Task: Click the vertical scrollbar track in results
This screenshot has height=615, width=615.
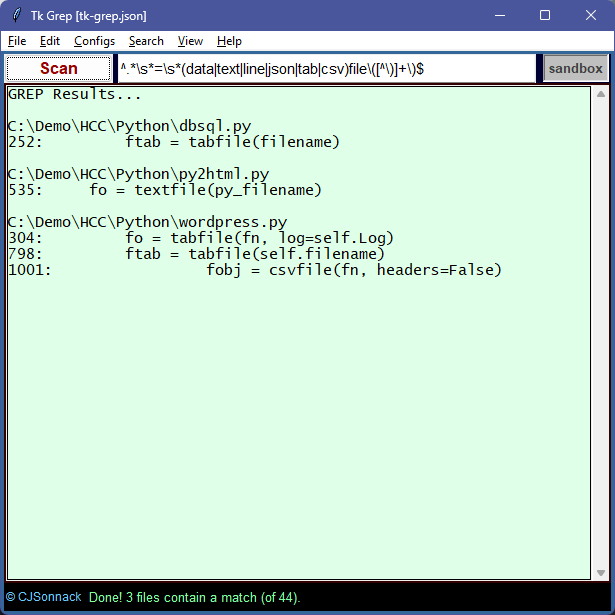Action: [x=600, y=330]
